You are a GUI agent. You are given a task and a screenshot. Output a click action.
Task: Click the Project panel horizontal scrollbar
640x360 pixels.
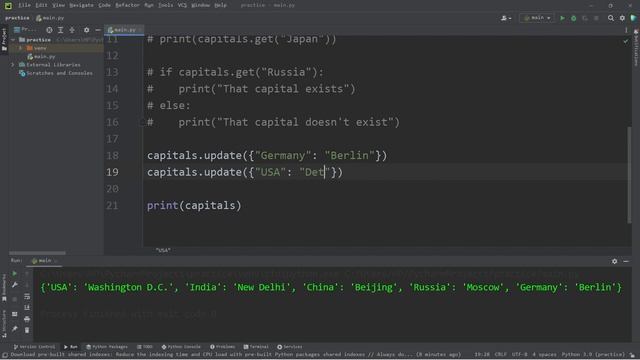tap(37, 253)
